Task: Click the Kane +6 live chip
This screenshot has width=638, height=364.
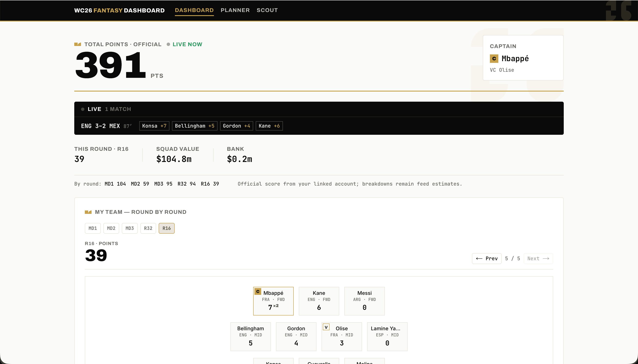Action: click(x=269, y=126)
